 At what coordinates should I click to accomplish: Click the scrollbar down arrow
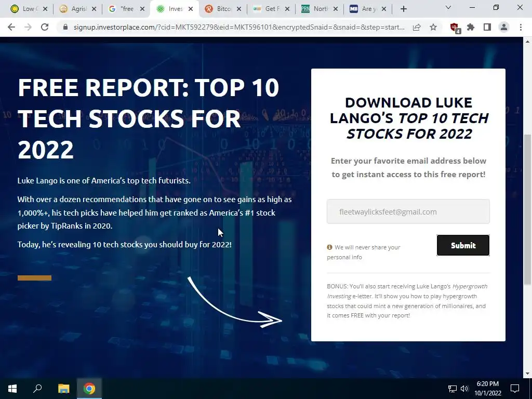(527, 374)
